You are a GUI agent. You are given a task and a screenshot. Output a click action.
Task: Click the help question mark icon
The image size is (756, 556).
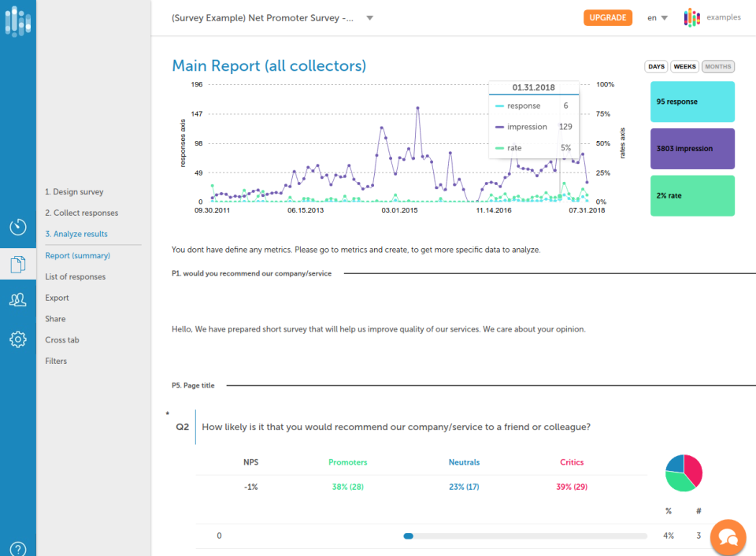point(18,549)
